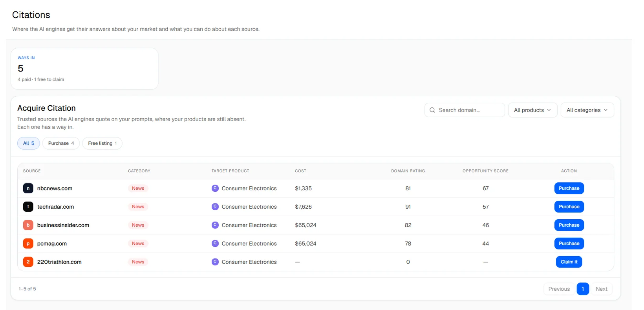Claim the 220triathlon.com free listing
The height and width of the screenshot is (310, 644).
(x=569, y=262)
